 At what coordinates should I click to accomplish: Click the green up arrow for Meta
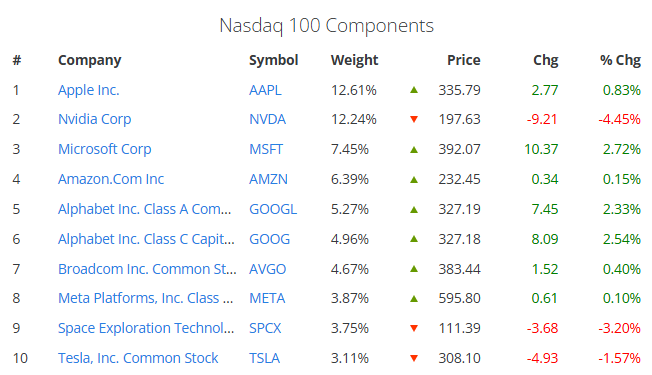pyautogui.click(x=414, y=299)
